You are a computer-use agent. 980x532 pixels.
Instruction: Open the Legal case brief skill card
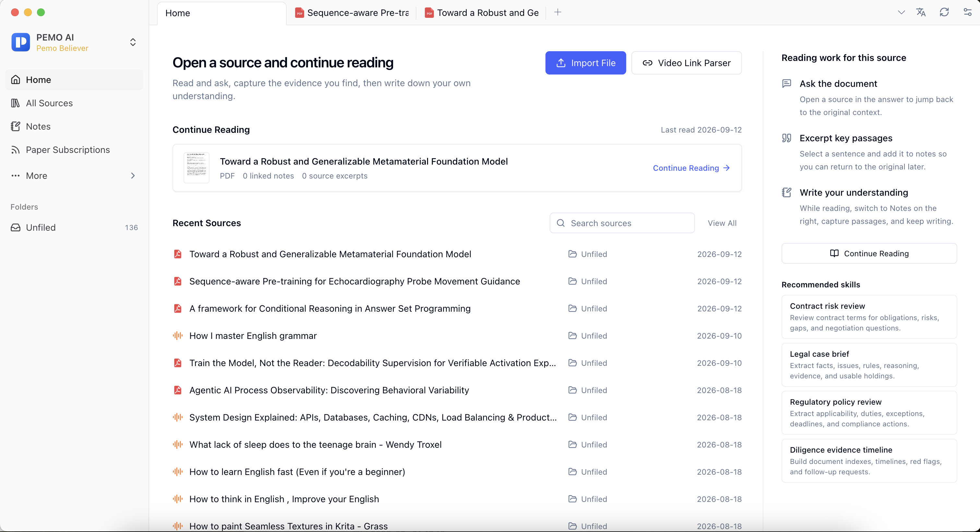869,365
